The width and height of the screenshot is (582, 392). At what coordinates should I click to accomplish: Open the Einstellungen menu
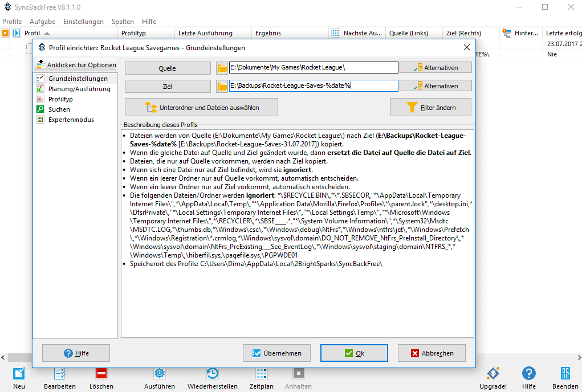point(83,22)
